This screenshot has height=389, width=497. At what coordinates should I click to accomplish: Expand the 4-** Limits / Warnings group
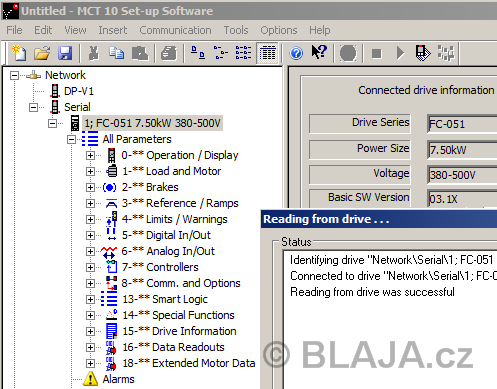pos(90,219)
